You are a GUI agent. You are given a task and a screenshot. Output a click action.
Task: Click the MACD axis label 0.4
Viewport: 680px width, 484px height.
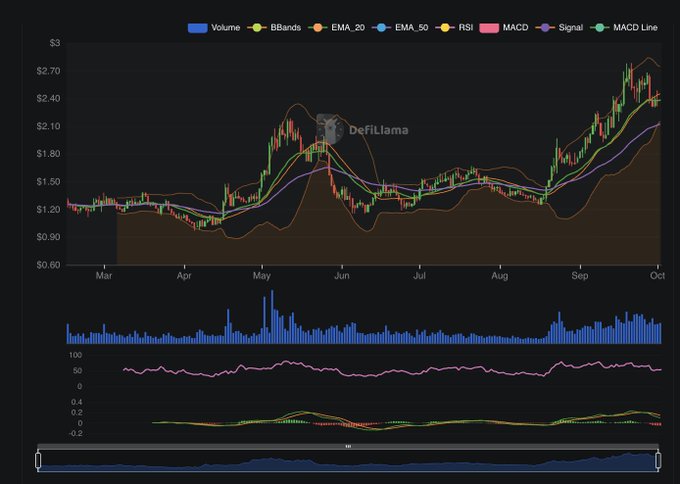77,402
